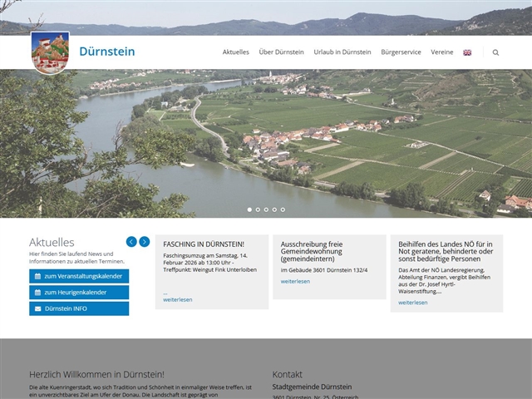Select the first slideshow dot indicator
The width and height of the screenshot is (532, 399).
point(249,209)
